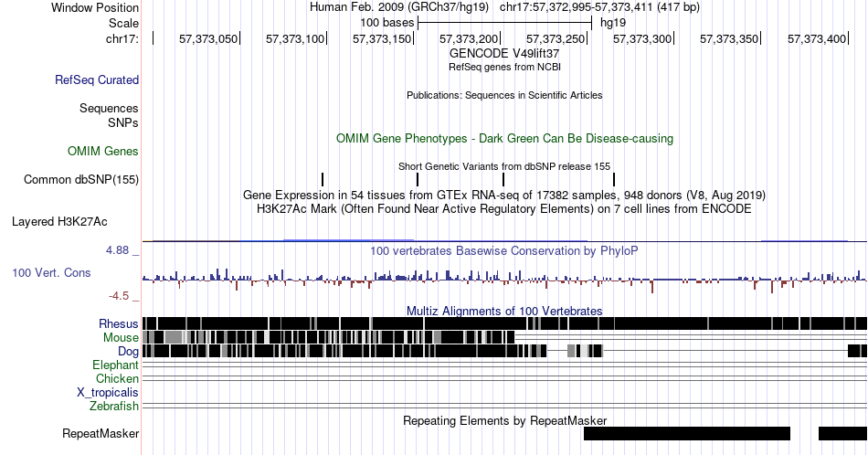The image size is (868, 455).
Task: Click the 57,373,350 ruler position
Action: click(x=729, y=38)
